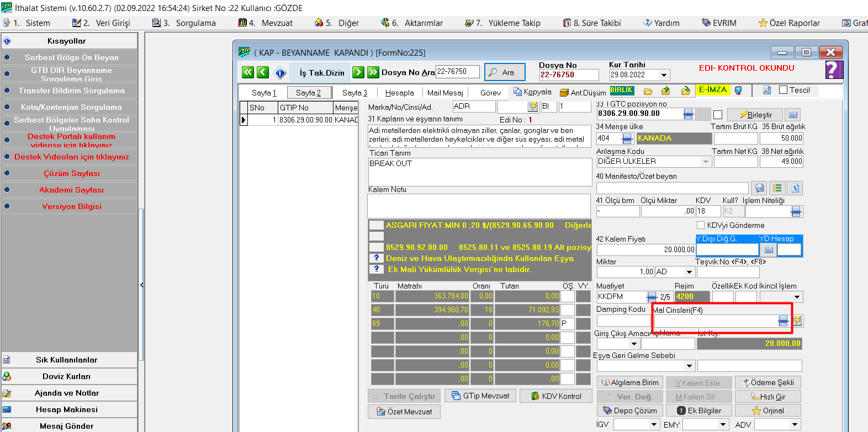Open Eşya Geri Gelme Sebebi dropdown
The height and width of the screenshot is (432, 868).
tap(689, 366)
